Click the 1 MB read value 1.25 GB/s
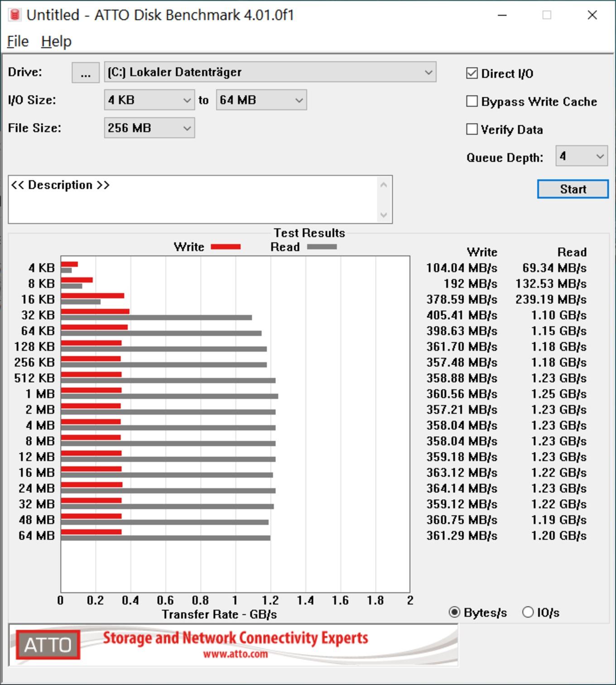 (x=559, y=394)
